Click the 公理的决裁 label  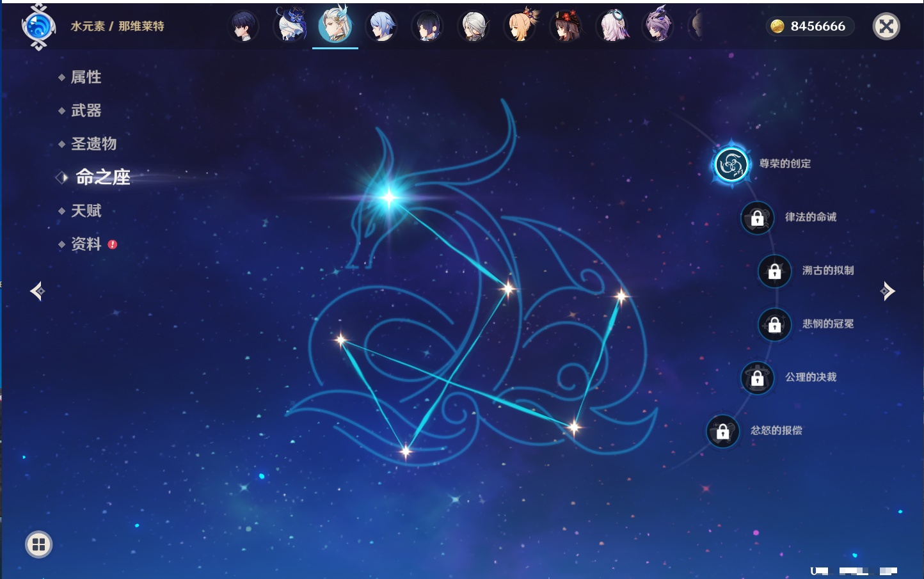[811, 377]
